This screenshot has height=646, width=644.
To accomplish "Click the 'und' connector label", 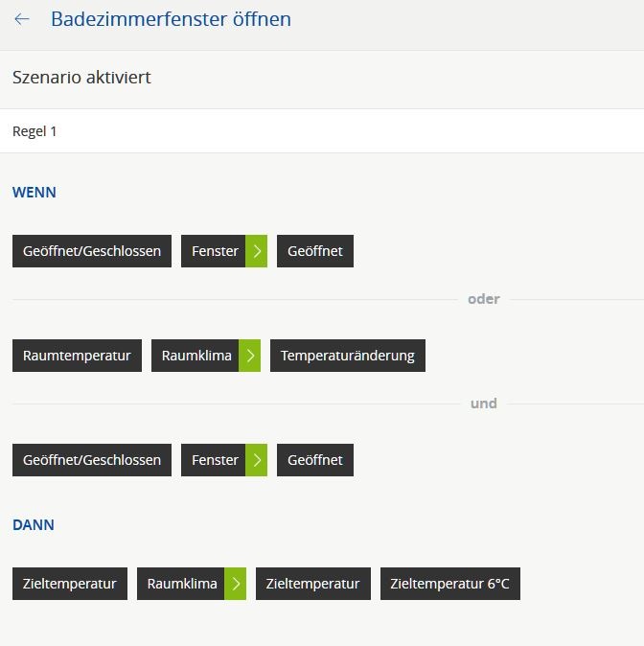I will [483, 404].
